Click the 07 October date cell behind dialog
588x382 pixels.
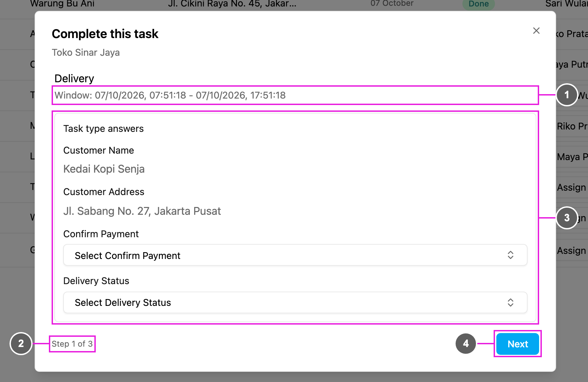point(392,3)
